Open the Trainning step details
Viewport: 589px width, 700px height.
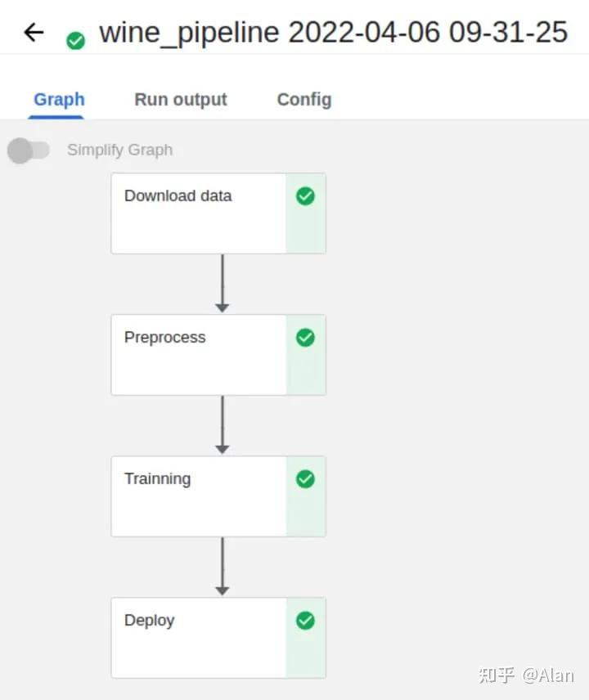196,496
